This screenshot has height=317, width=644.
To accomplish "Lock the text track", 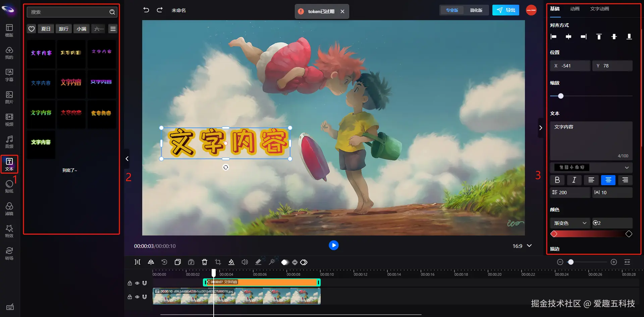I will pyautogui.click(x=130, y=283).
